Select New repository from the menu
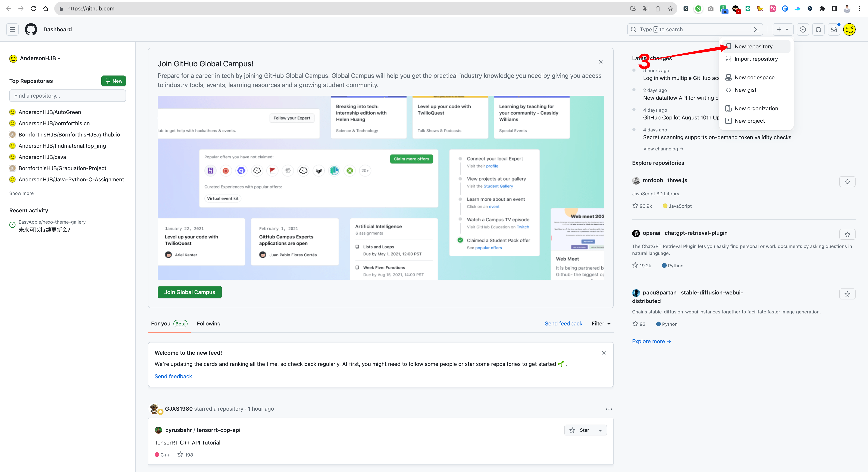 [756, 46]
